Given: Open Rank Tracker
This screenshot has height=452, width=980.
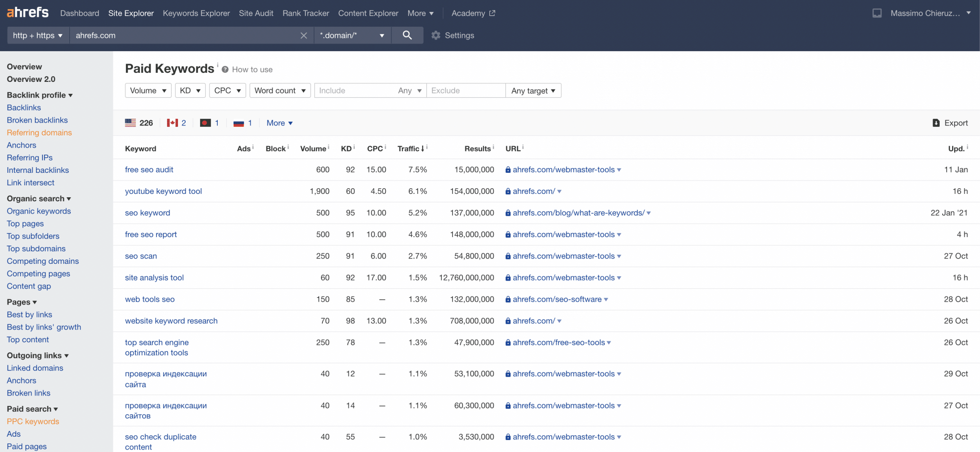Looking at the screenshot, I should (306, 13).
